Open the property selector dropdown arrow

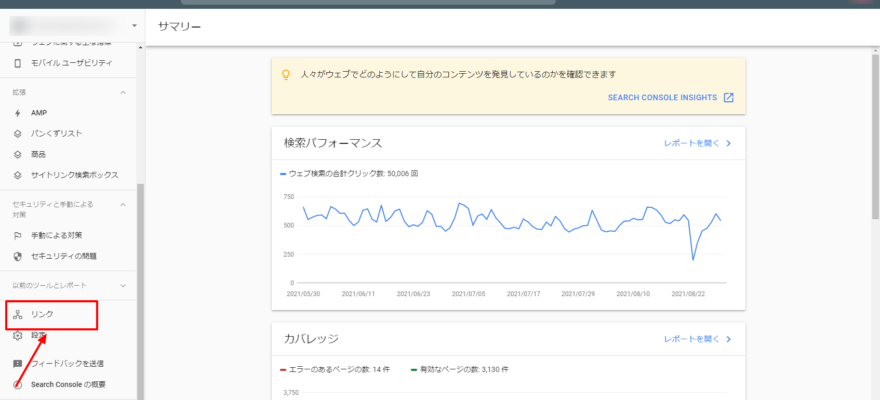(133, 24)
